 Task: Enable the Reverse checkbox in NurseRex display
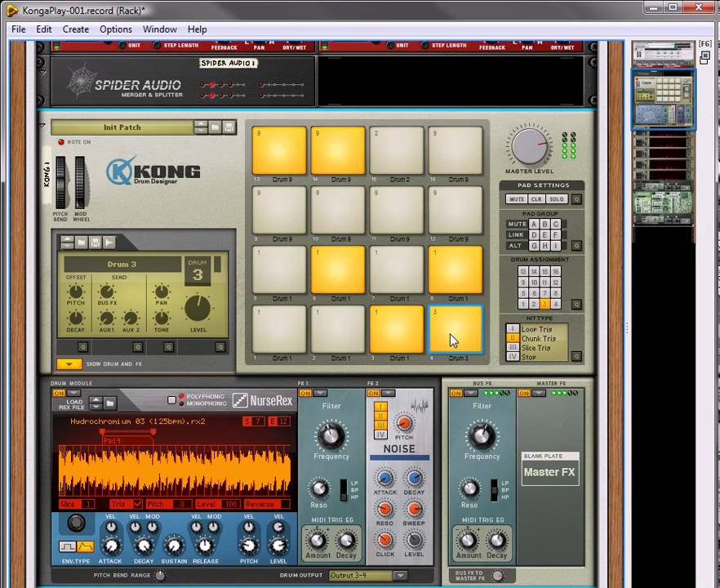click(285, 504)
